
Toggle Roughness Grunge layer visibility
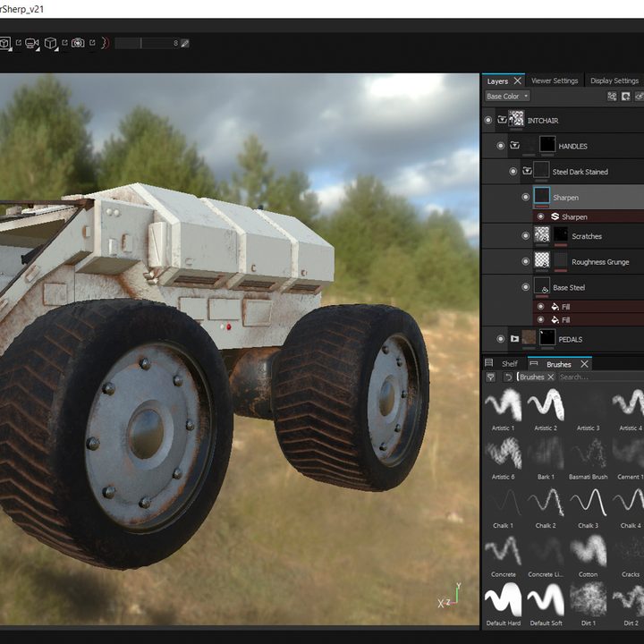[525, 261]
